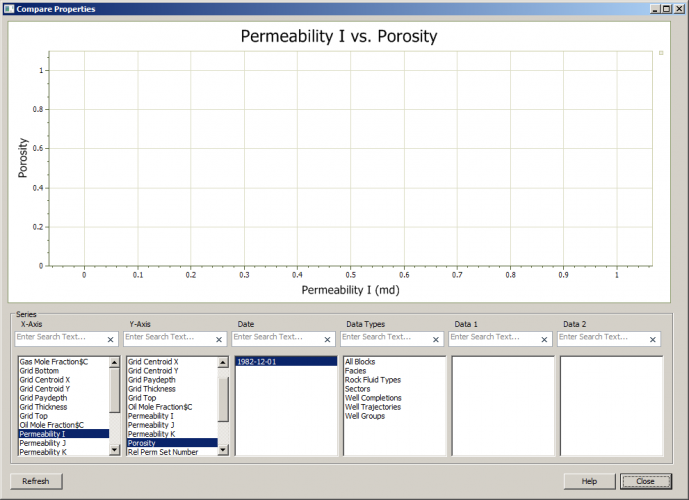Focus the Data Types search box
The height and width of the screenshot is (500, 689).
coord(386,339)
